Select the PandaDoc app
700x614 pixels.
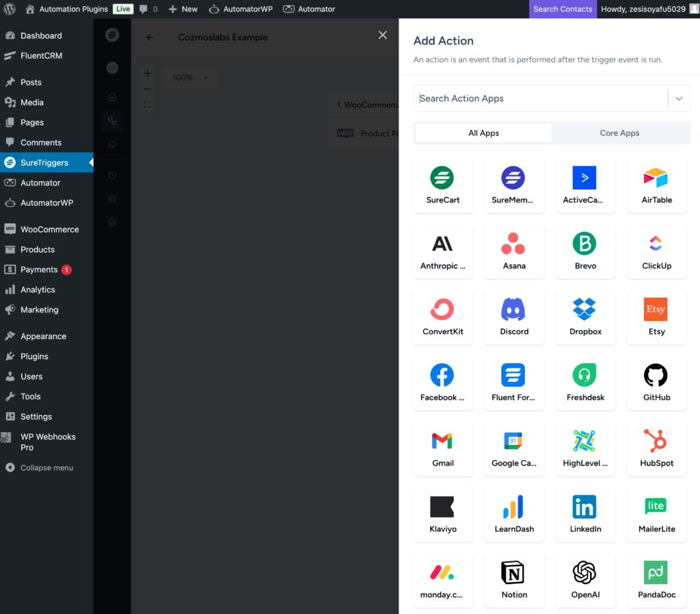(x=656, y=580)
